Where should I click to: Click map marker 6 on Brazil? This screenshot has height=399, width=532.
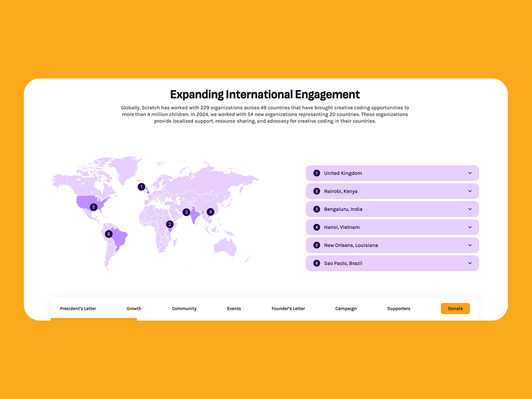point(109,234)
